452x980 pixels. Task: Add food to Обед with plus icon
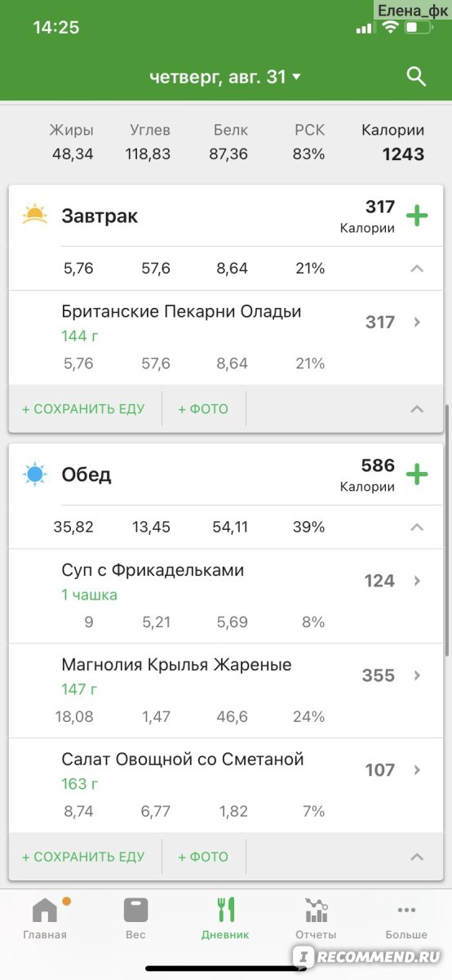click(x=417, y=474)
